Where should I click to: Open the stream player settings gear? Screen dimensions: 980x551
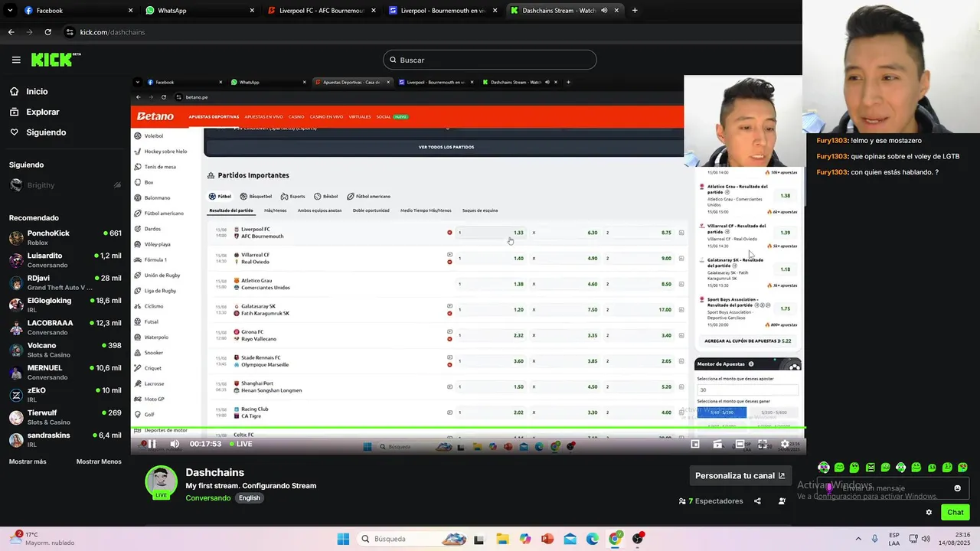tap(784, 444)
